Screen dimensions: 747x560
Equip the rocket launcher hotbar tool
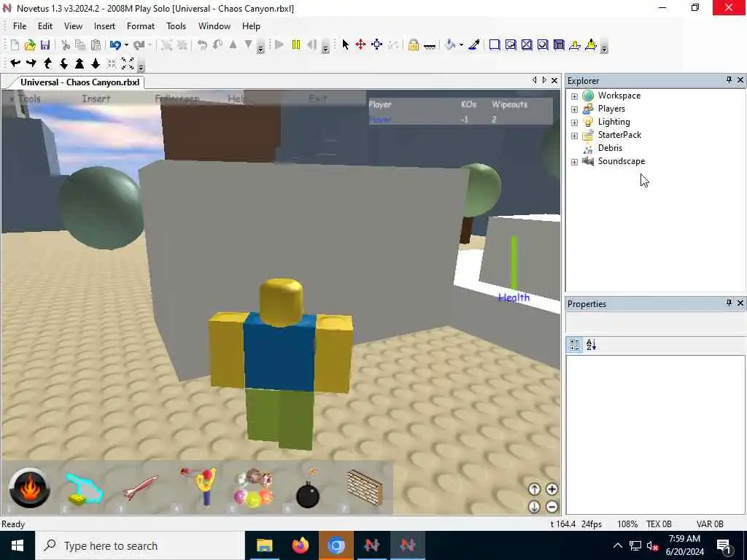pos(141,487)
